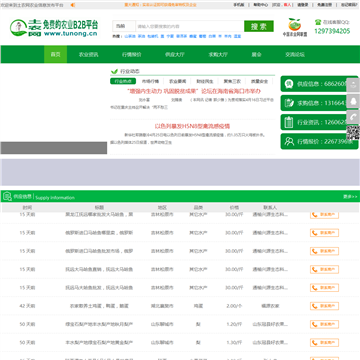Click the orange speaker announcement icon
The image size is (360, 360).
(x=73, y=5)
